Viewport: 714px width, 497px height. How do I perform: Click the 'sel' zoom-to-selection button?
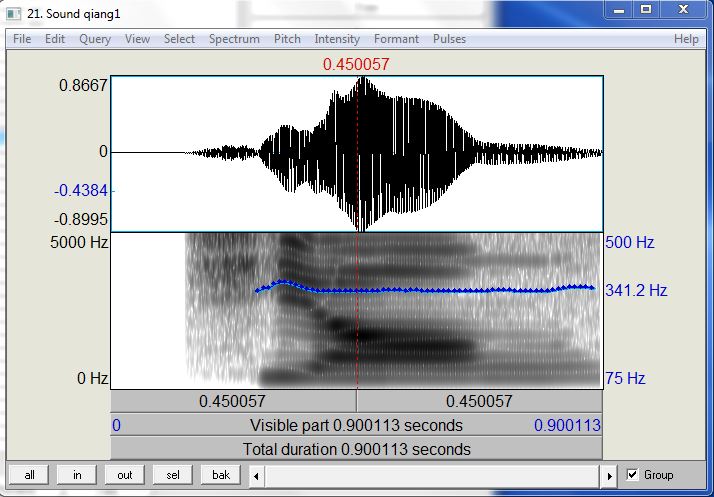click(x=173, y=475)
